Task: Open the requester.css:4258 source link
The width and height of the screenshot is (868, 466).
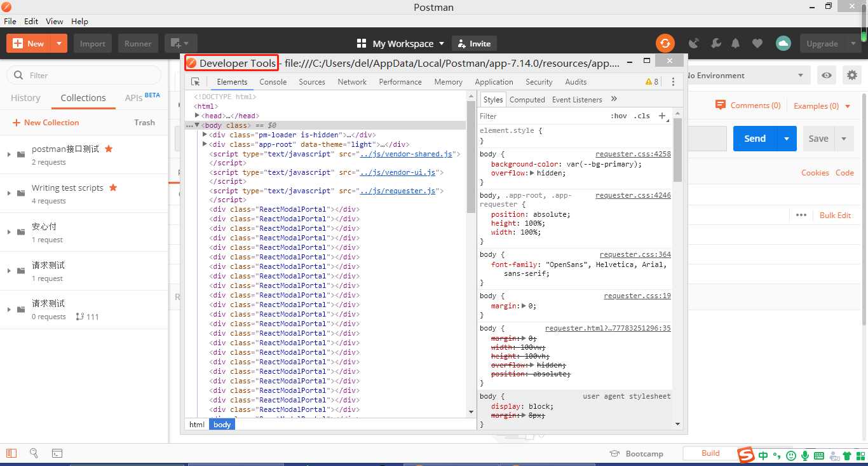Action: coord(633,154)
